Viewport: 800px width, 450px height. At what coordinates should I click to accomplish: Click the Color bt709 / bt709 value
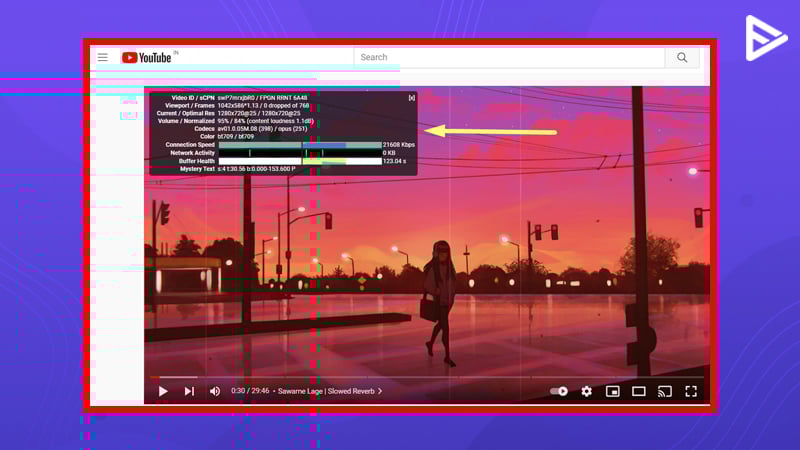pyautogui.click(x=236, y=137)
